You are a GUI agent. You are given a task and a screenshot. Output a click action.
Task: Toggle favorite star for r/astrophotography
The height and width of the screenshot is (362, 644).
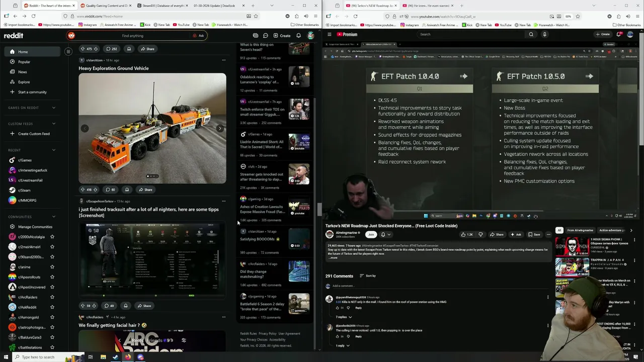pos(52,327)
